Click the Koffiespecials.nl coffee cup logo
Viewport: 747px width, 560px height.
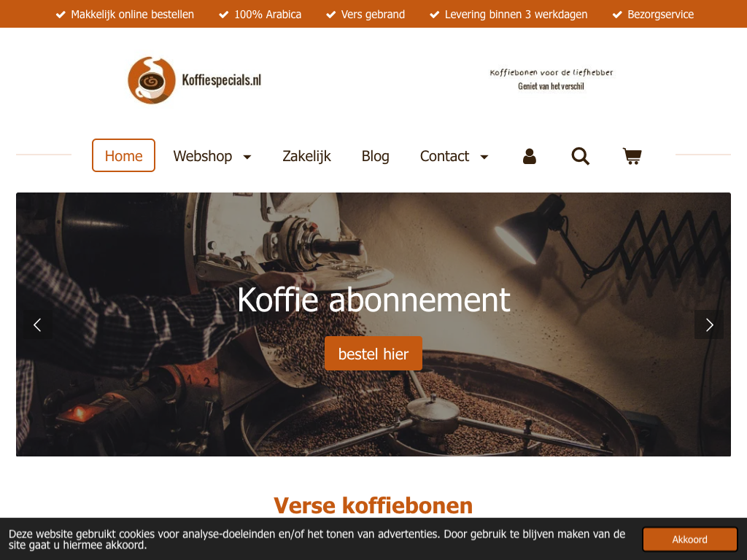152,80
